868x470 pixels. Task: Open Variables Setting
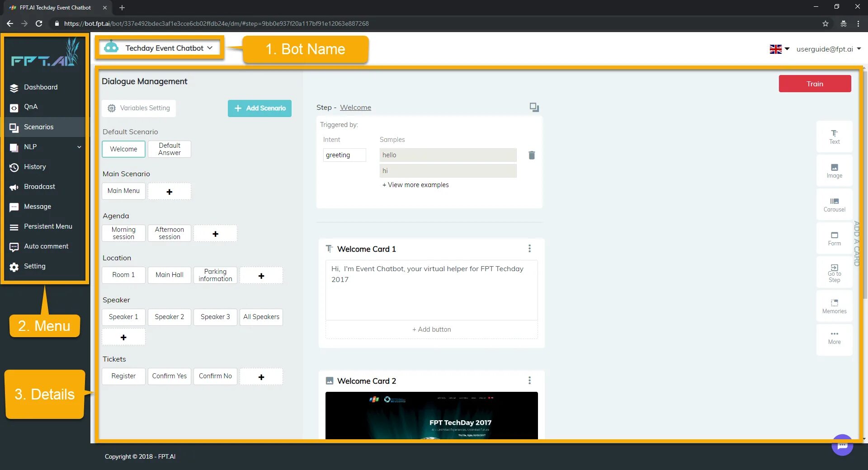point(139,108)
